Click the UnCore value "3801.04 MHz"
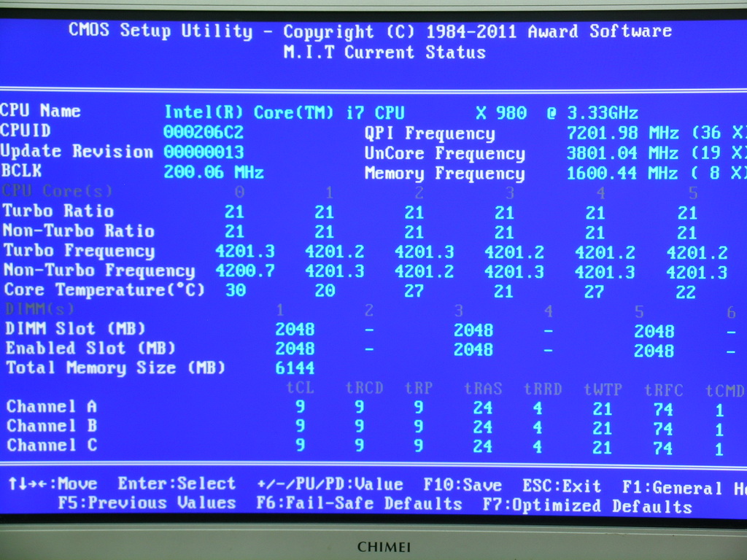747x560 pixels. click(x=623, y=153)
